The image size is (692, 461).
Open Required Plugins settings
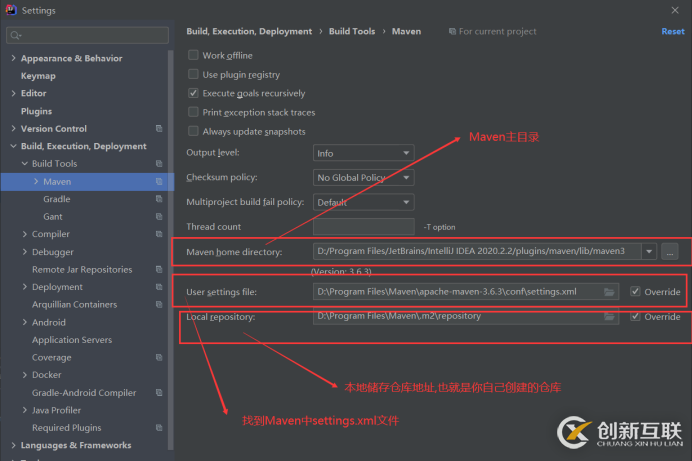(x=67, y=427)
